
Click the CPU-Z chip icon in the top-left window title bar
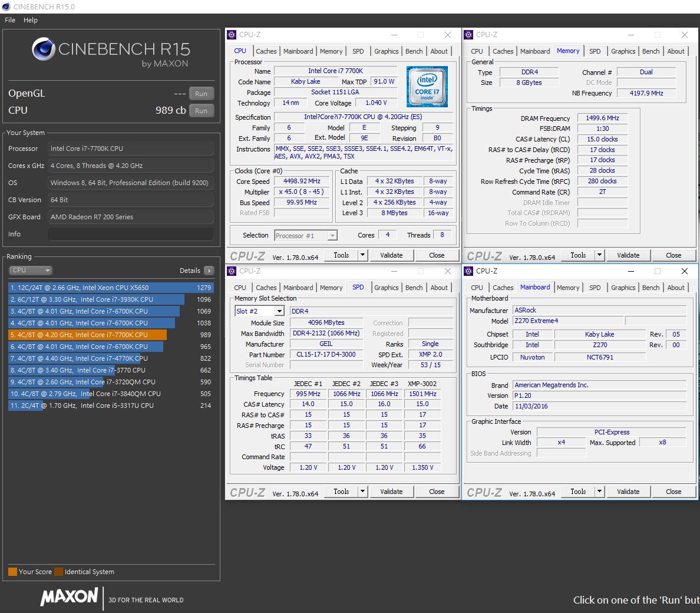[232, 35]
